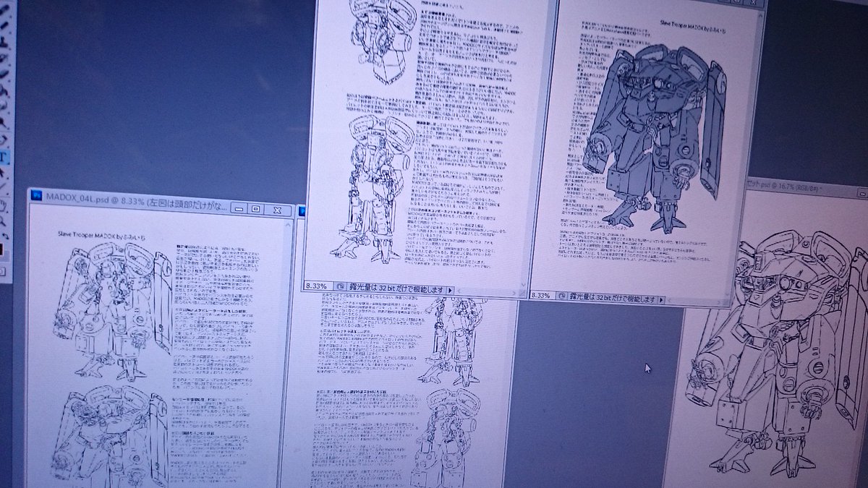Edit 8.33% zoom field in top-right window
Screen dimensions: 868x488
pos(542,296)
